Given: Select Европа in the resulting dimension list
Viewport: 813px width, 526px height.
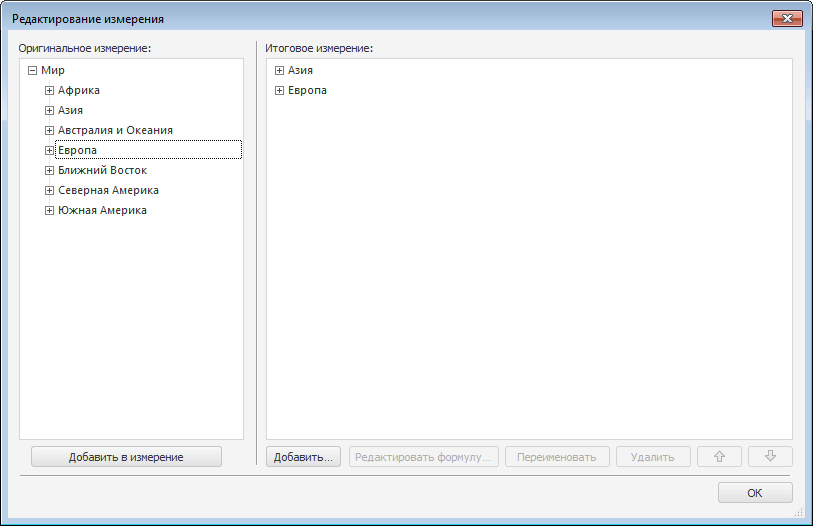Looking at the screenshot, I should coord(307,90).
